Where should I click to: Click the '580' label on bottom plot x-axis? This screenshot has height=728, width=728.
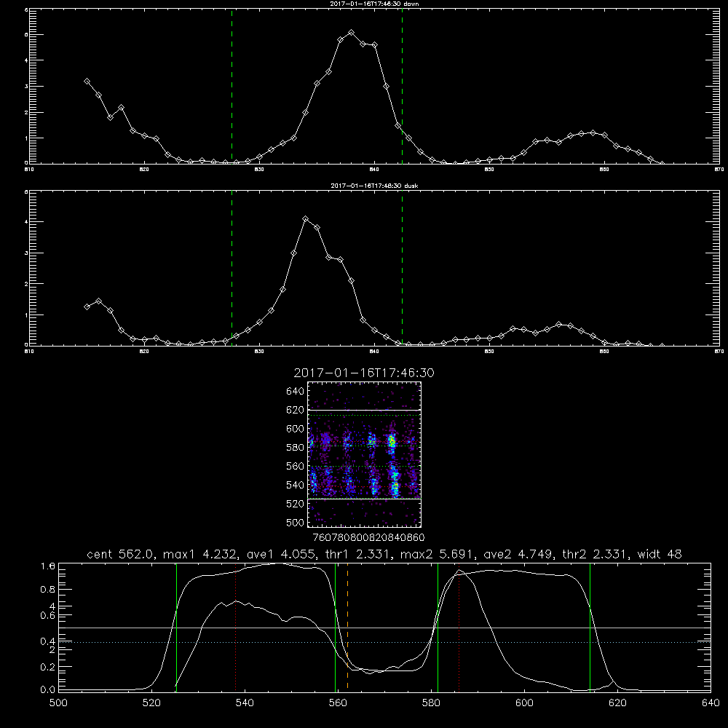click(431, 703)
